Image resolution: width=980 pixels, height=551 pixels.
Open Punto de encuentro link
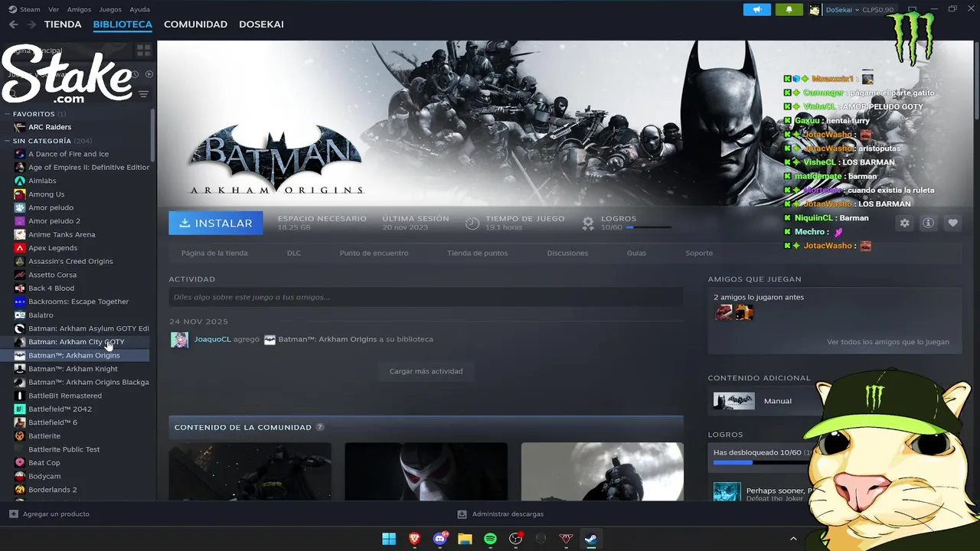pos(374,253)
